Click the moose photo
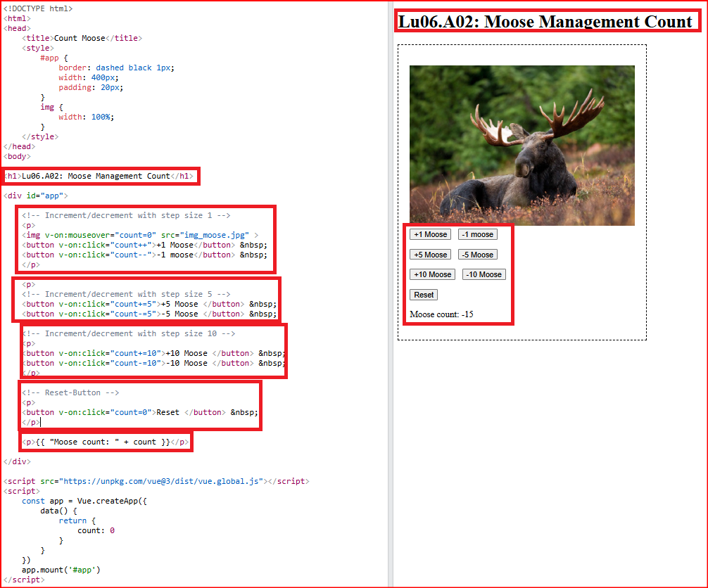The width and height of the screenshot is (708, 588). click(522, 146)
